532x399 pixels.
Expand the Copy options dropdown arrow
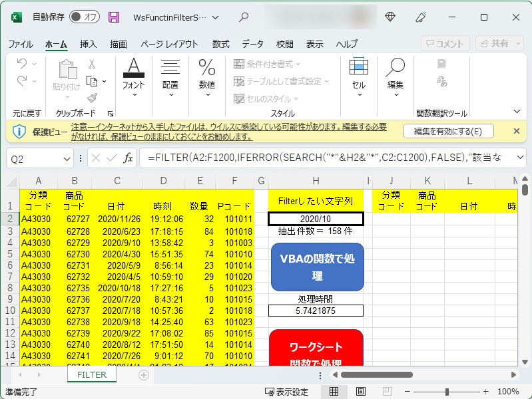click(104, 81)
